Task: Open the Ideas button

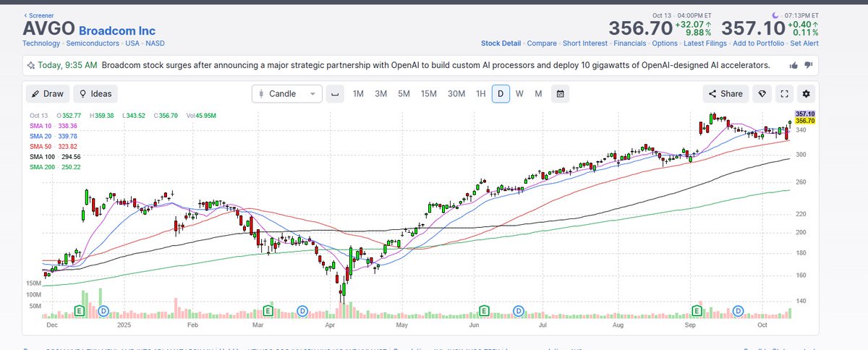Action: pos(95,93)
